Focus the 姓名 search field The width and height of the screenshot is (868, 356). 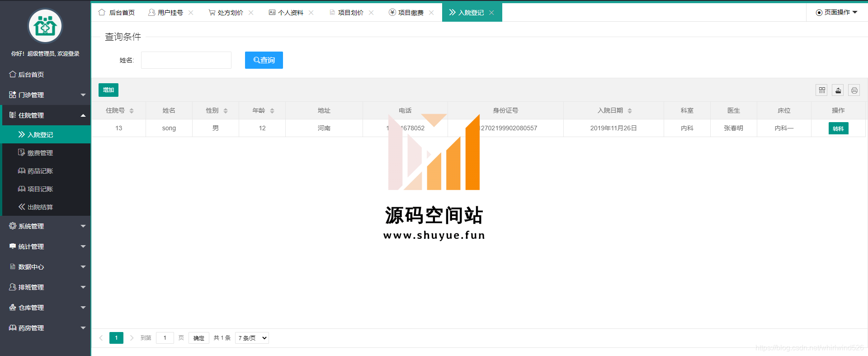coord(186,60)
